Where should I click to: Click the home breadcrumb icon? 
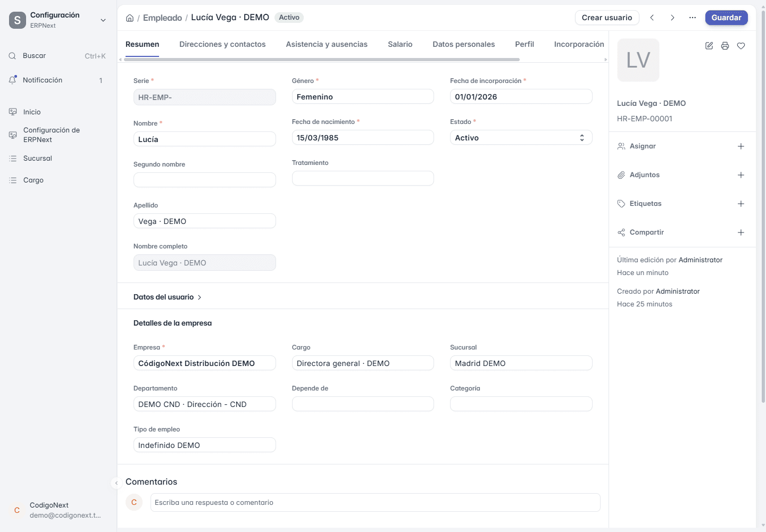coord(130,18)
